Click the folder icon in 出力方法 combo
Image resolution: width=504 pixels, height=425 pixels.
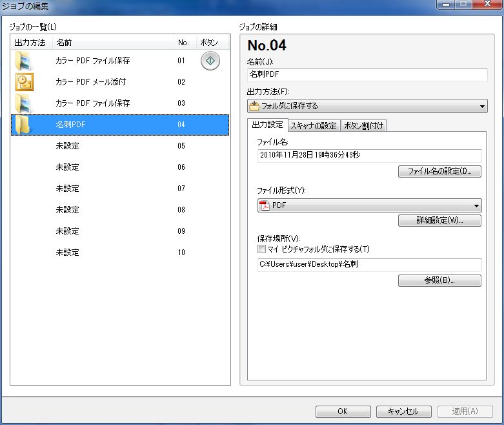tap(254, 106)
